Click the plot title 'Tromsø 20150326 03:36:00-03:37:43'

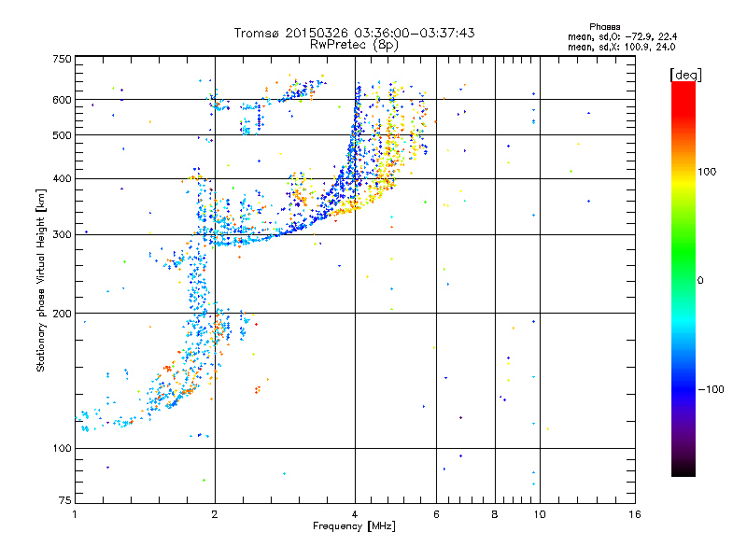click(x=354, y=33)
